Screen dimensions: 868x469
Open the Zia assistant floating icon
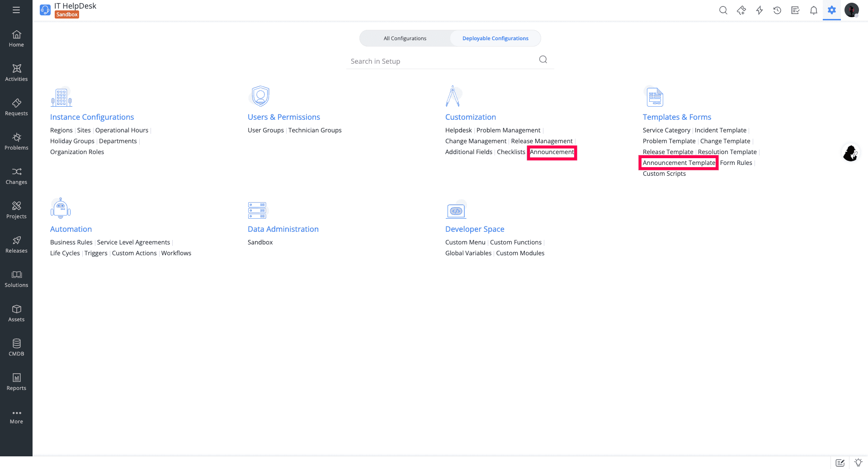coord(851,153)
